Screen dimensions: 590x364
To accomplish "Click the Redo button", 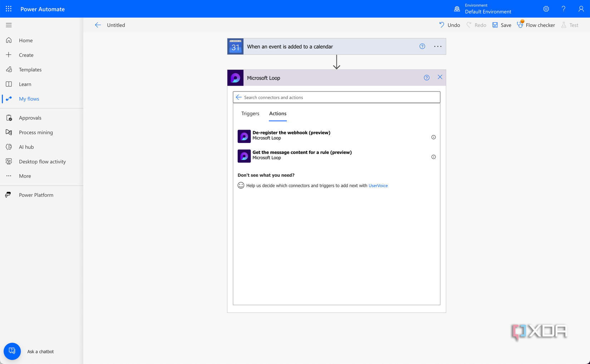I will click(x=476, y=25).
